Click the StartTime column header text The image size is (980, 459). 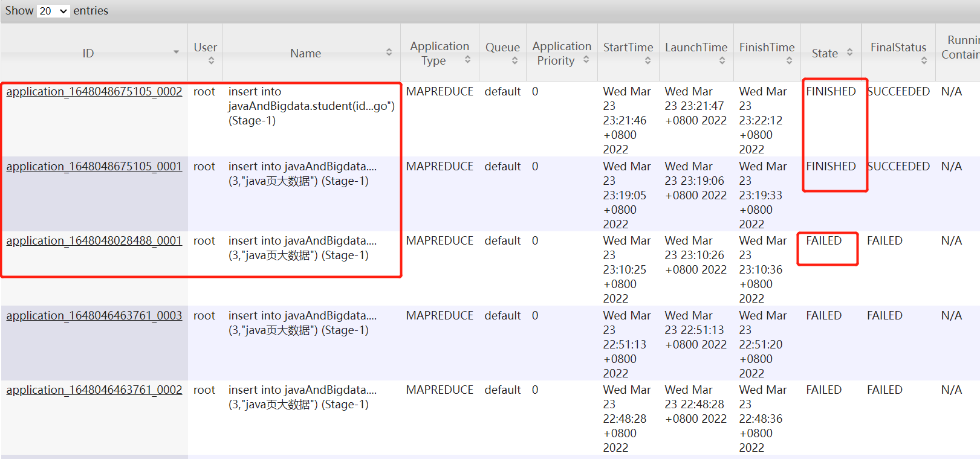[x=628, y=47]
